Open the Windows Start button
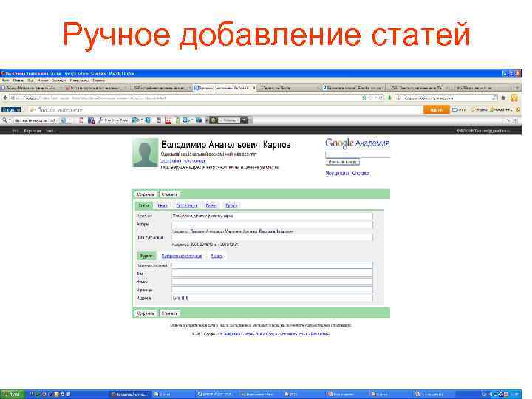The height and width of the screenshot is (399, 532). (13, 395)
